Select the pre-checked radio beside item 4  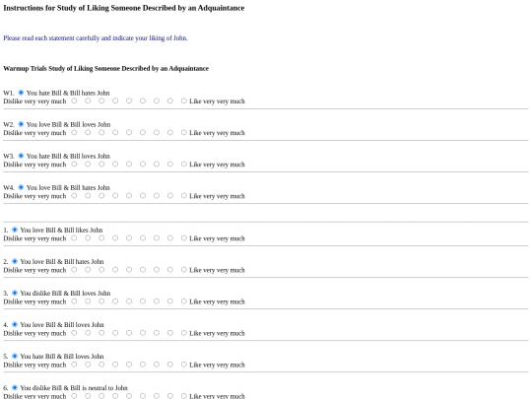click(15, 324)
